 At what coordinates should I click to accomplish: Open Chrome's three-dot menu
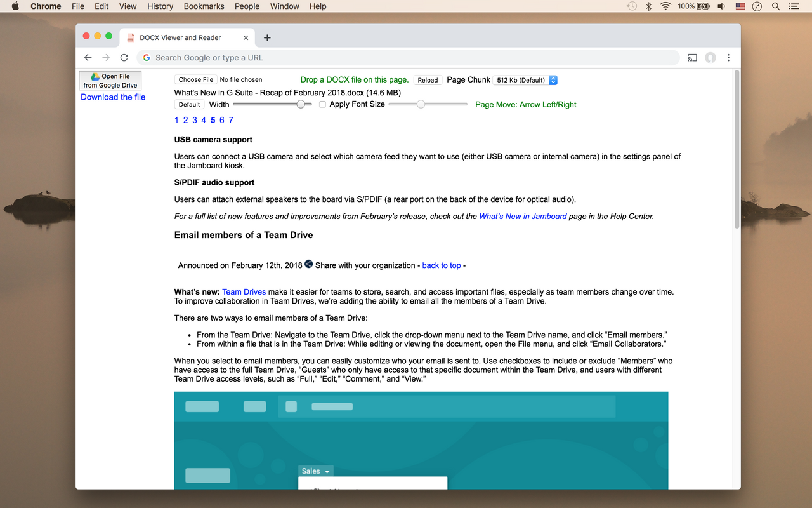(728, 57)
